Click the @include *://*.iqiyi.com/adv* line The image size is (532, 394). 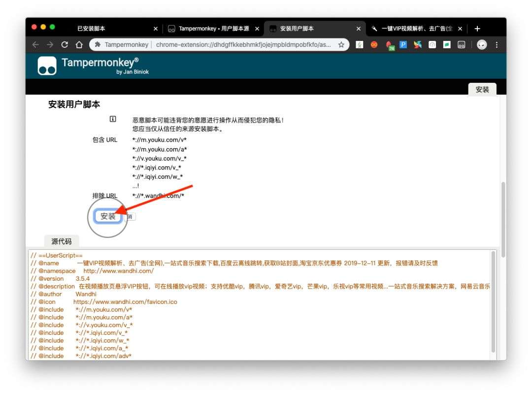pos(81,356)
